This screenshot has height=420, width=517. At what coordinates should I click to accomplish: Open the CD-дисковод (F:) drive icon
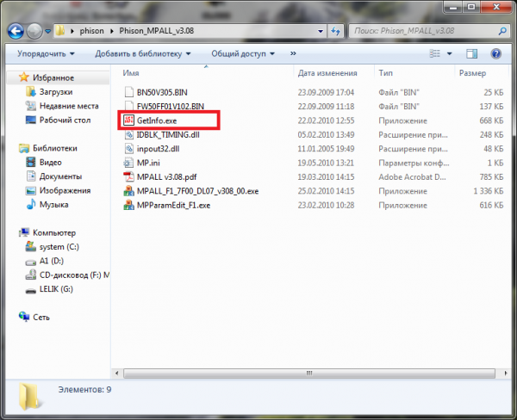(x=31, y=275)
